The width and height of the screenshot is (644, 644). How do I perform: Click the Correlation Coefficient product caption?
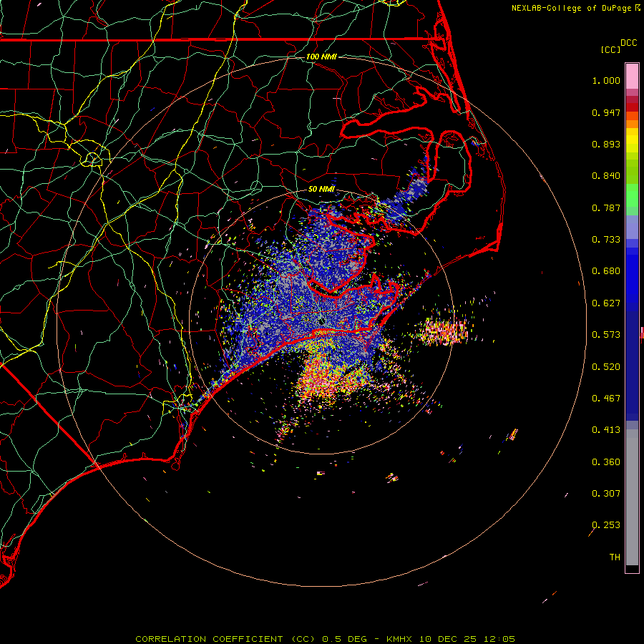tap(326, 639)
